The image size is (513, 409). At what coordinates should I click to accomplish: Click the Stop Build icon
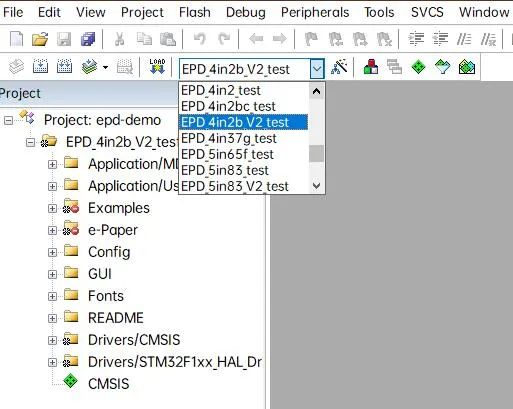point(125,67)
